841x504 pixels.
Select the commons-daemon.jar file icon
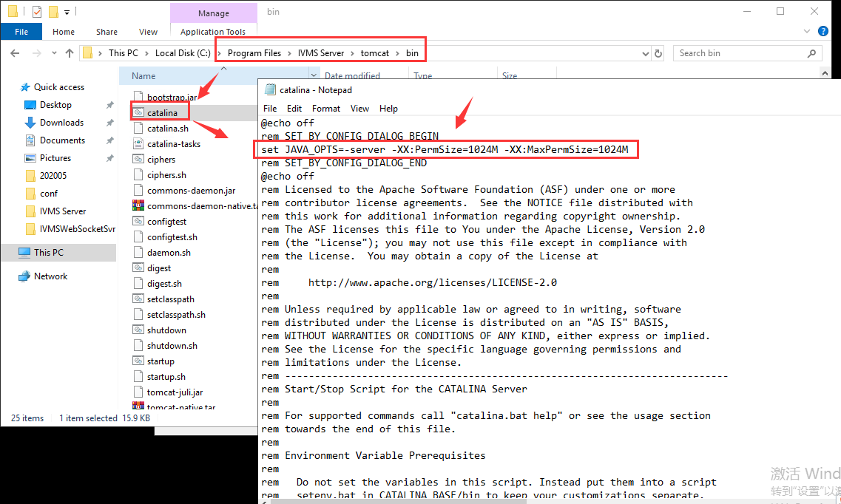[x=138, y=190]
